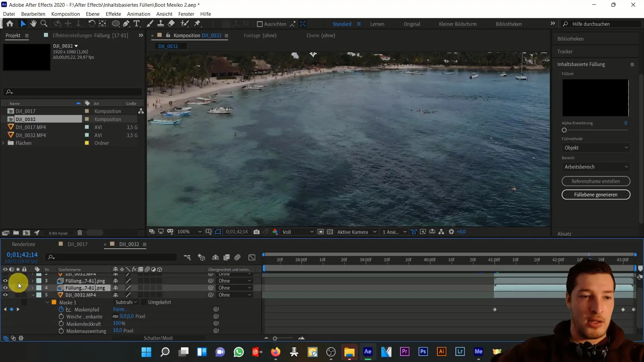This screenshot has width=644, height=362.
Task: Toggle the transparency grid icon
Action: 330,232
